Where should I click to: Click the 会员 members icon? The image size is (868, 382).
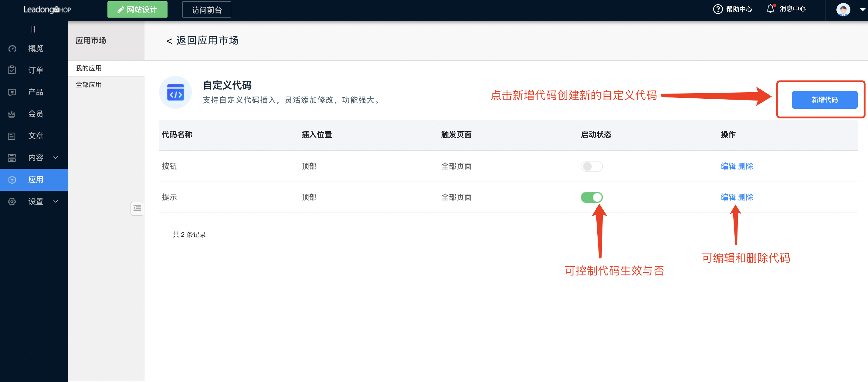[x=12, y=114]
